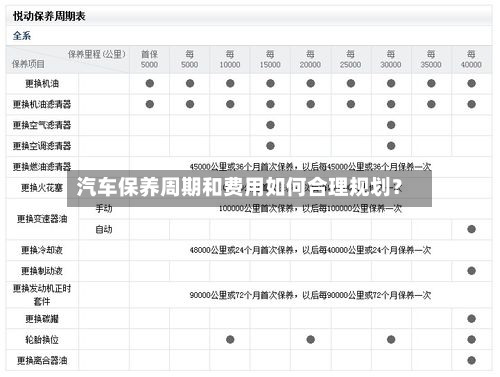Click the 更换燃油滤清器 row label

(42, 166)
